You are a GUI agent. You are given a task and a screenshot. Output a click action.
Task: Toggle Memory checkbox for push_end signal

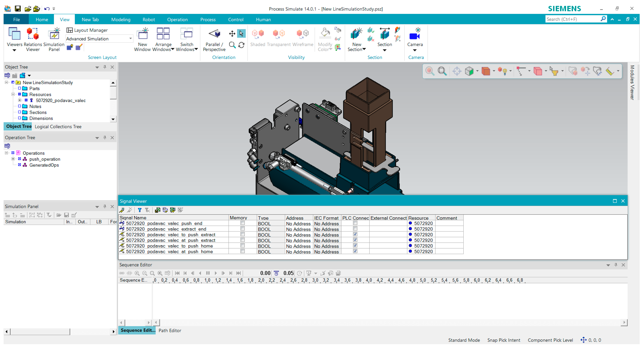click(x=242, y=223)
